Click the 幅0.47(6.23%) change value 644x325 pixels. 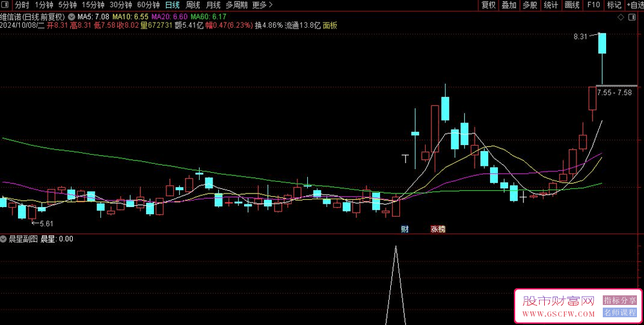[229, 26]
